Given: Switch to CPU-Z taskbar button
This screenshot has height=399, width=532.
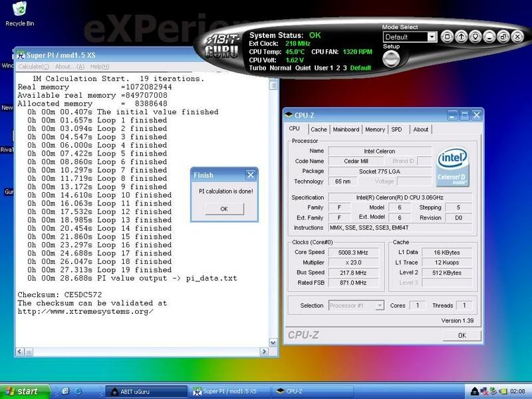Looking at the screenshot, I should [312, 392].
